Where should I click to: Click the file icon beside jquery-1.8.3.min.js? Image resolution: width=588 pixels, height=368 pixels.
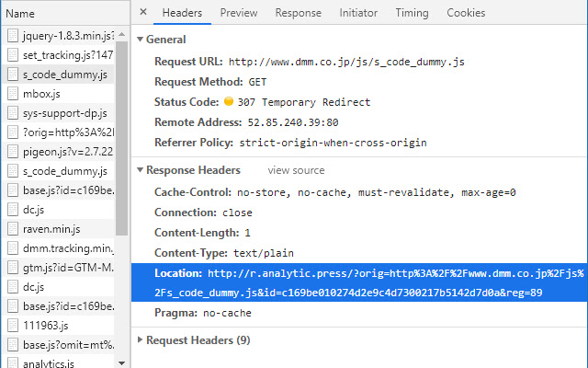click(13, 36)
